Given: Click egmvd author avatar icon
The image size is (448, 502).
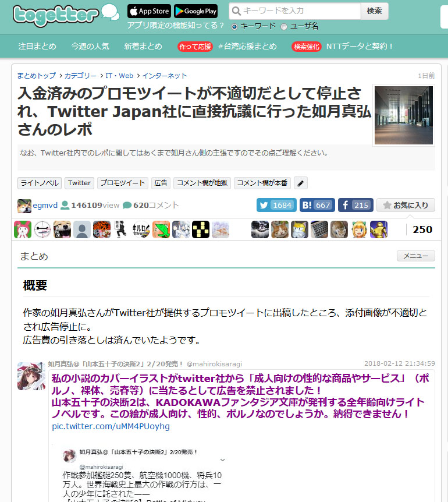Looking at the screenshot, I should (x=24, y=206).
